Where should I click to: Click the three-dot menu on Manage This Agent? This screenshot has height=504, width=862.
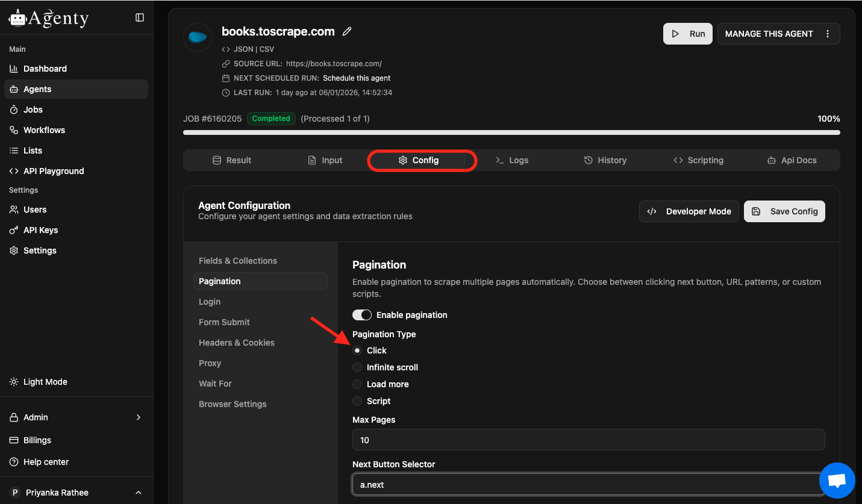coord(828,34)
